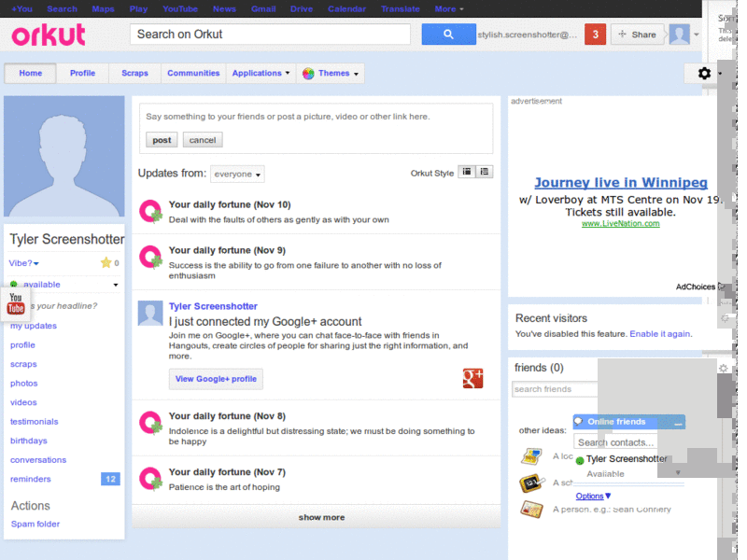
Task: Click the Orkut logo
Action: (49, 35)
